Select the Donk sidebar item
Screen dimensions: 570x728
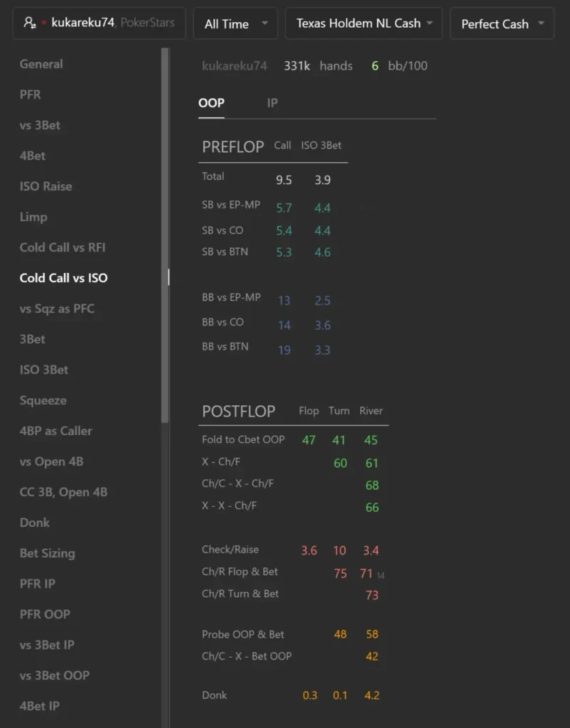pyautogui.click(x=34, y=523)
